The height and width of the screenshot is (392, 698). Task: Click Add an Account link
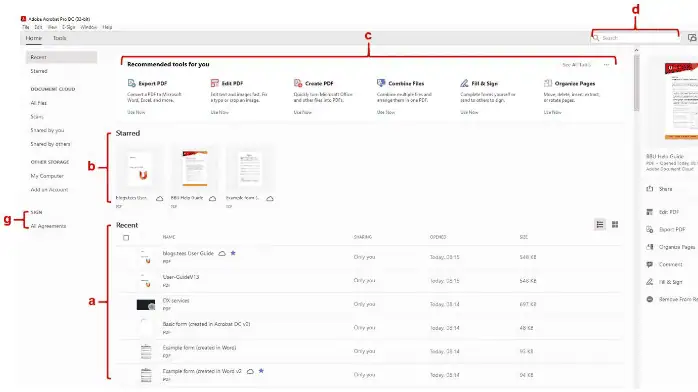click(49, 190)
